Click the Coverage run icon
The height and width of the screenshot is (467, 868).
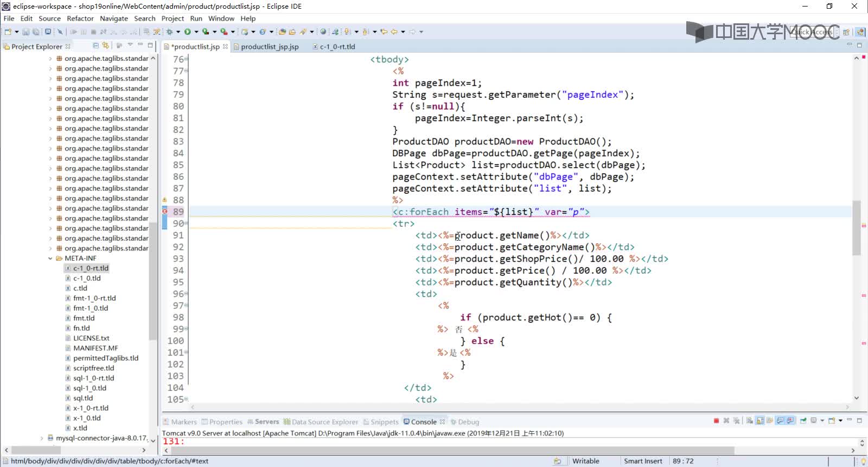206,31
